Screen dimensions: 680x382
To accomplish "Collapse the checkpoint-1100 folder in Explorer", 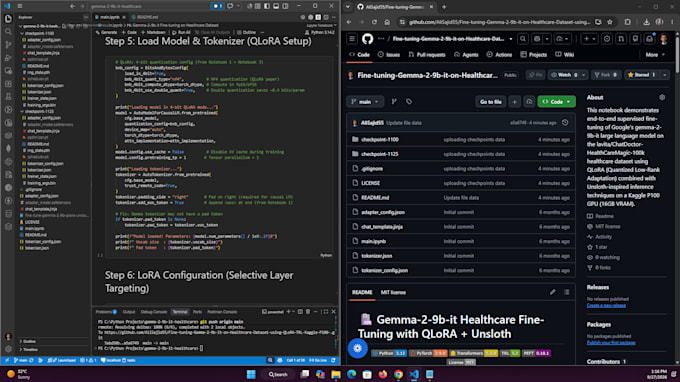I will (x=38, y=33).
